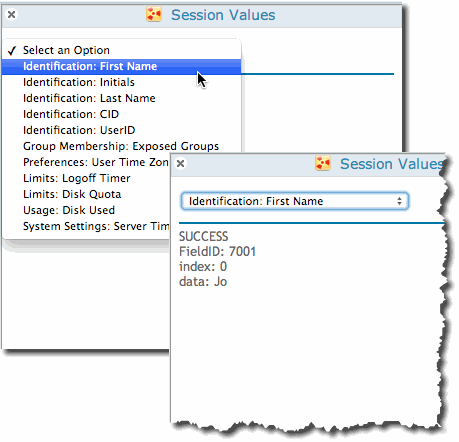This screenshot has width=459, height=442.
Task: Close the back Session Values window
Action: 12,15
